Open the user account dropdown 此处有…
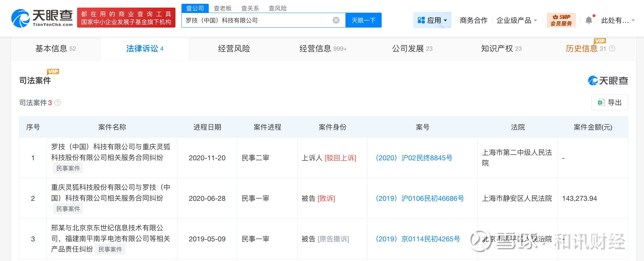The height and width of the screenshot is (261, 644). (x=617, y=20)
